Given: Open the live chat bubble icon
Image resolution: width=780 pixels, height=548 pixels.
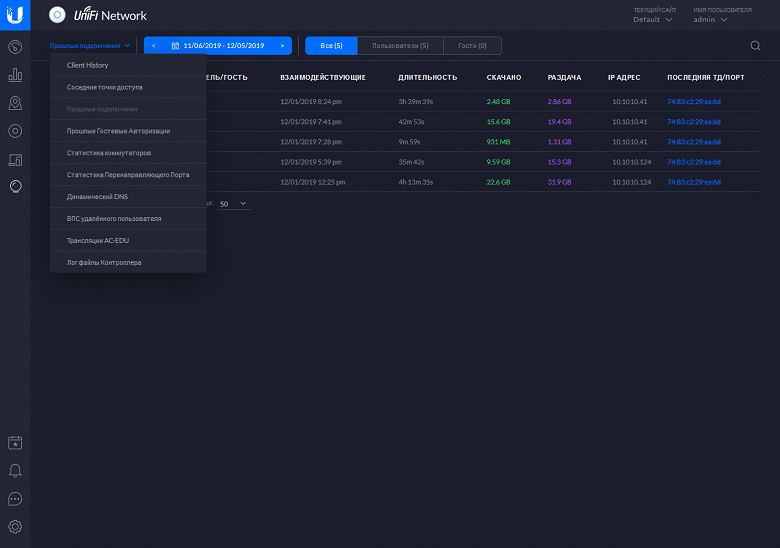Looking at the screenshot, I should pyautogui.click(x=15, y=498).
